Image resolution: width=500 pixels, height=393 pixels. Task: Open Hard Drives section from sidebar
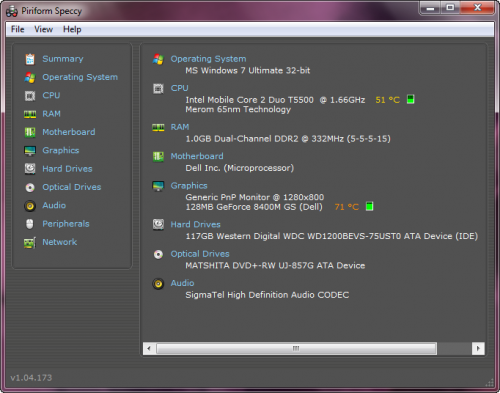point(67,169)
